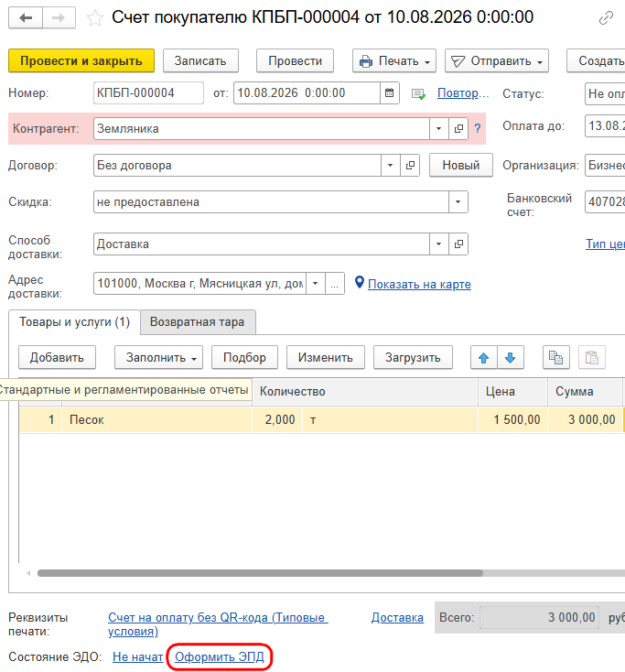Go back with the left arrow button
Screen dimensions: 625x672
[26, 18]
